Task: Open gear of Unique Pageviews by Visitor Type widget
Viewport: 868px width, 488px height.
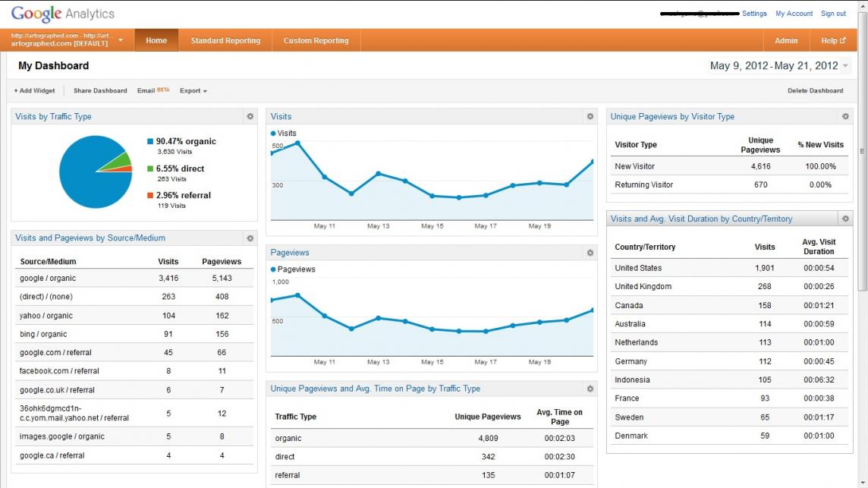Action: click(845, 116)
